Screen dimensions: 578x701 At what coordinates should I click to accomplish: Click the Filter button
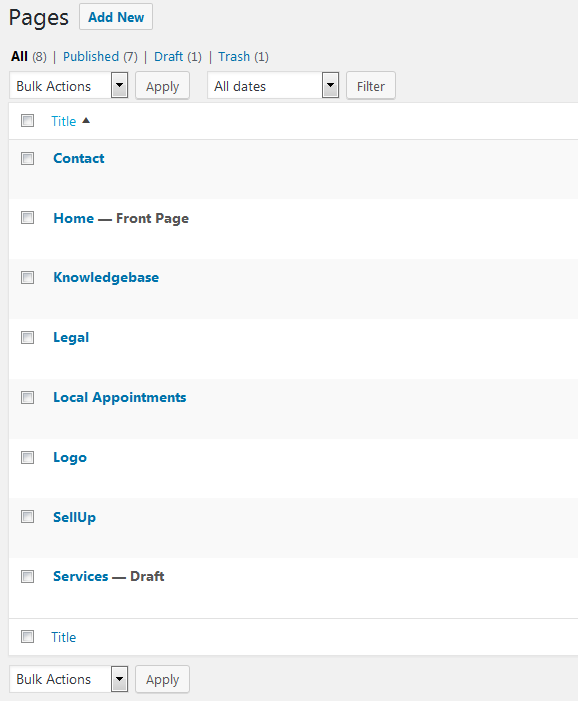point(371,85)
